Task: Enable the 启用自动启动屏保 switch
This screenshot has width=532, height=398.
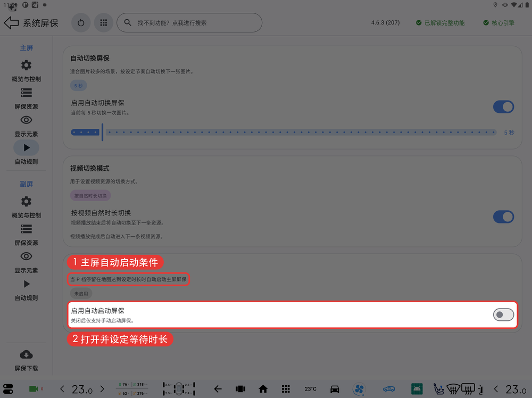Action: click(x=503, y=314)
